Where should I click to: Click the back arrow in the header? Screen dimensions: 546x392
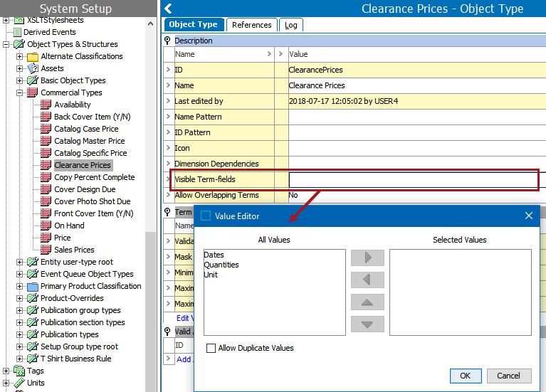click(168, 9)
